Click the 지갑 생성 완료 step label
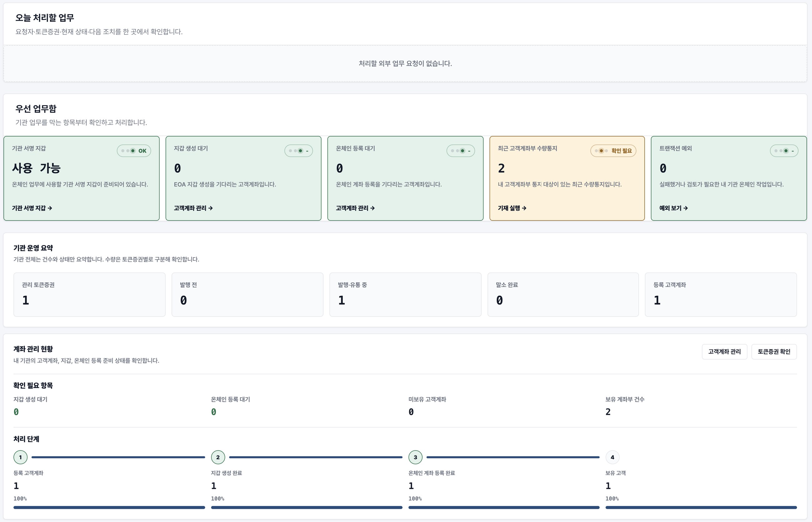 point(226,473)
